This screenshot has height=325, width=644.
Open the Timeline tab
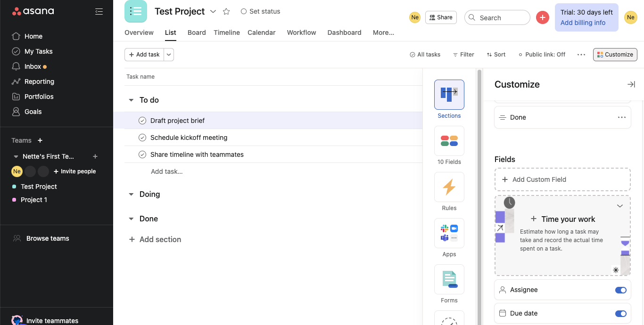[227, 32]
